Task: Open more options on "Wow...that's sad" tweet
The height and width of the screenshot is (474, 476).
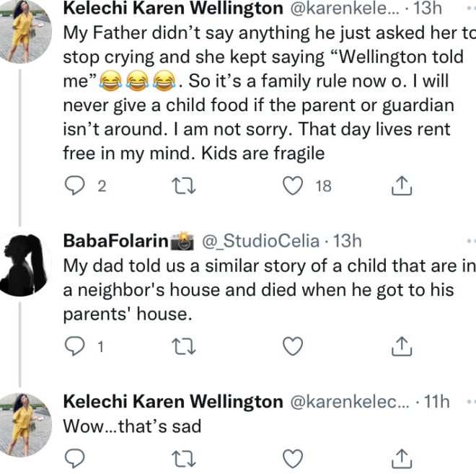Action: pos(471,402)
